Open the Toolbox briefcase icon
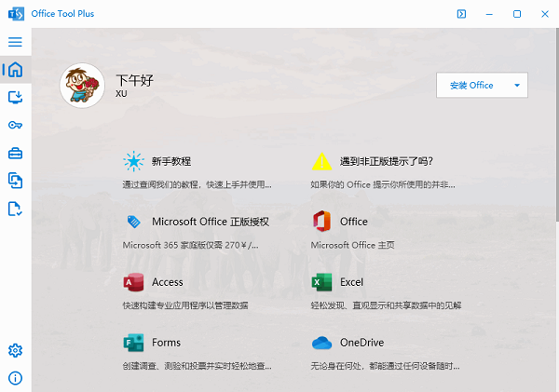 click(x=15, y=154)
